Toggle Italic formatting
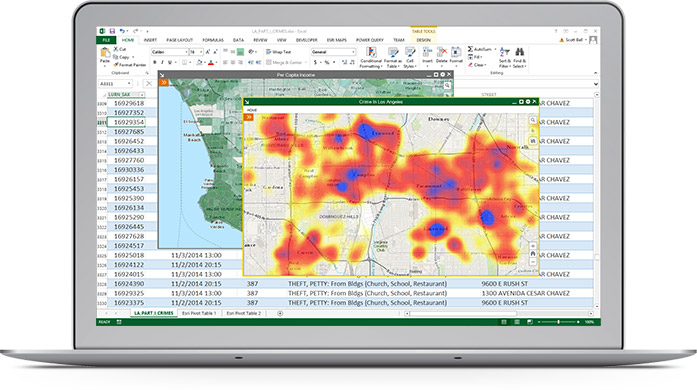This screenshot has width=697, height=390. click(x=162, y=62)
